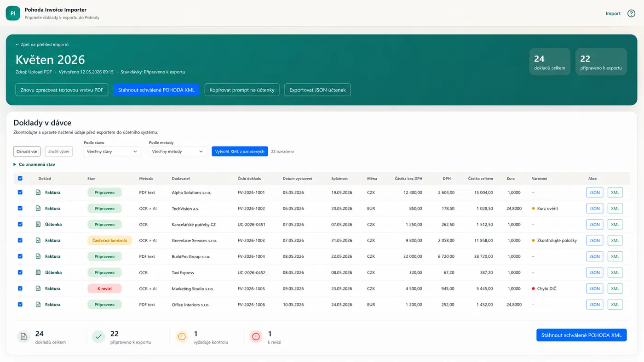This screenshot has width=644, height=362.
Task: Open the Všechny stavy status filter dropdown
Action: click(x=112, y=151)
